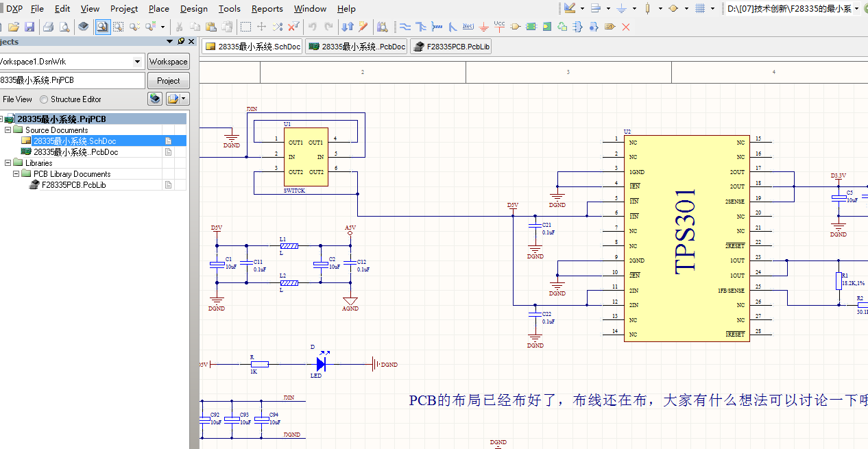Select the SWITCH component U1

(x=305, y=157)
